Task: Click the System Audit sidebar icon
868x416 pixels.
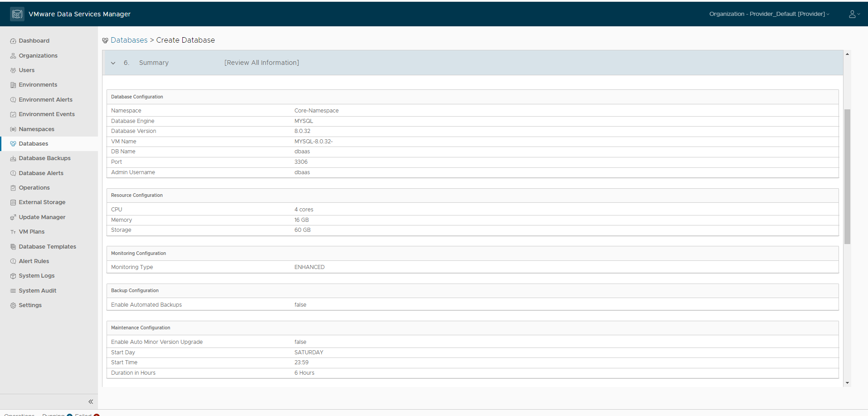Action: (x=13, y=291)
